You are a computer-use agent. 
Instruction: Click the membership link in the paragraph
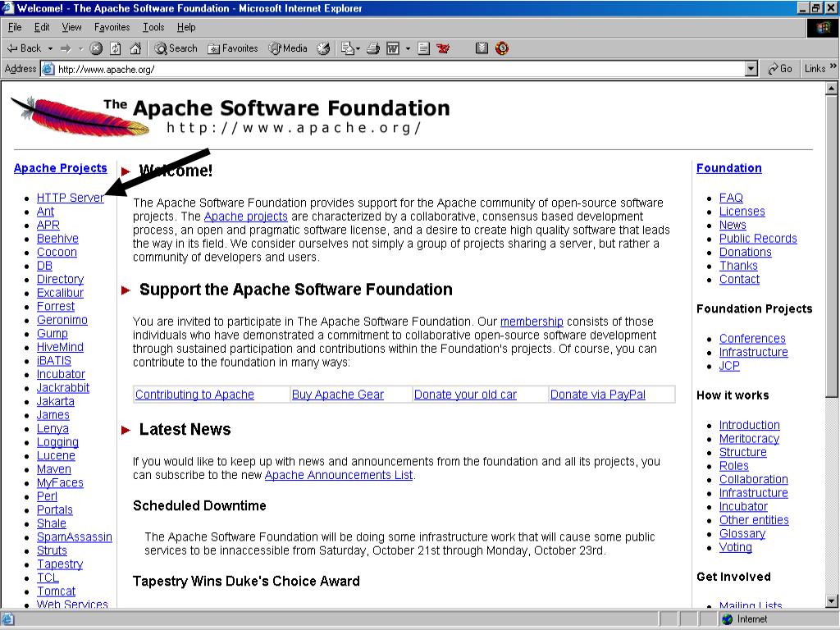[532, 322]
